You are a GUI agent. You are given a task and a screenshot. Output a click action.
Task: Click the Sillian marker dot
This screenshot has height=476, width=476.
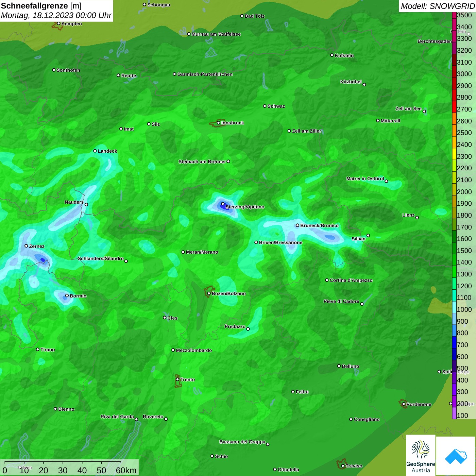tap(368, 235)
